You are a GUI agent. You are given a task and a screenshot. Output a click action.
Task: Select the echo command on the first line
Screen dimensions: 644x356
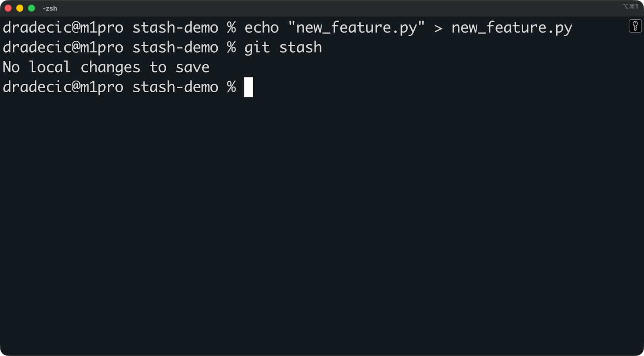pos(262,27)
